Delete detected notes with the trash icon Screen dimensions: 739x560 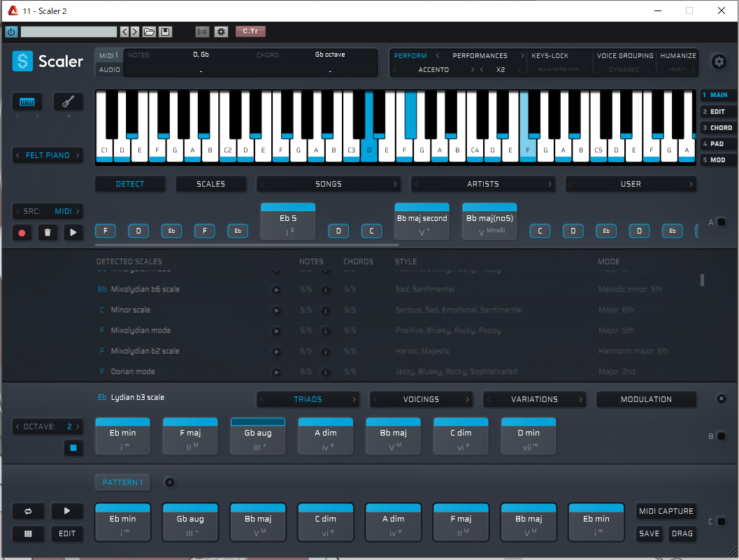(48, 232)
